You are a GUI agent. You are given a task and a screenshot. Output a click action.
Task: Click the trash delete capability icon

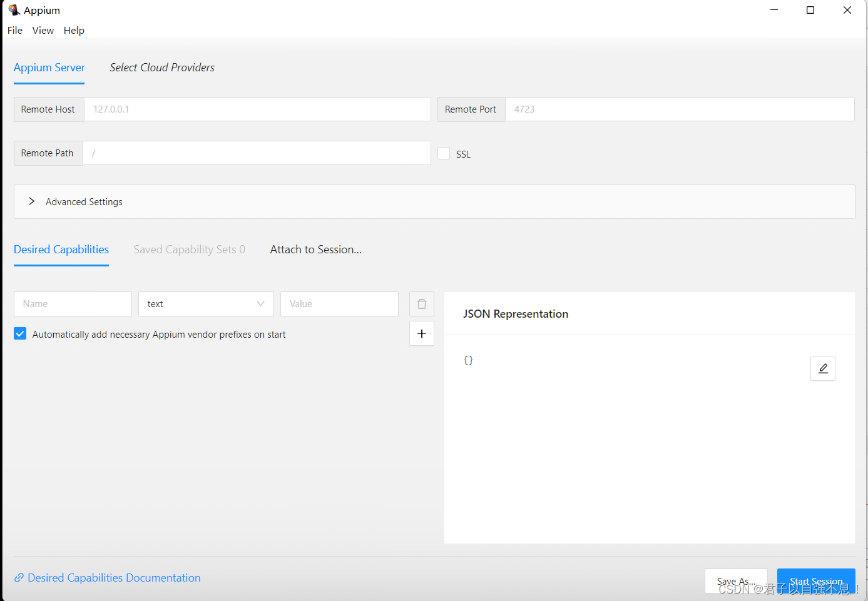pyautogui.click(x=421, y=304)
